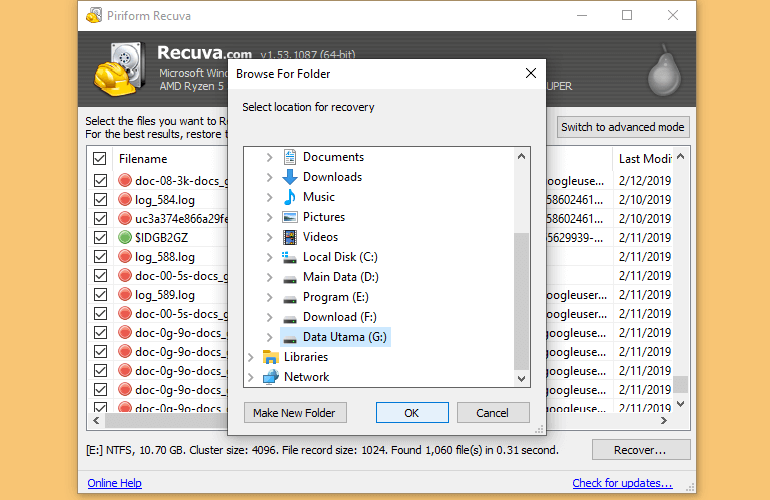Click the Filename column header
Viewport: 770px width, 500px height.
(x=143, y=159)
